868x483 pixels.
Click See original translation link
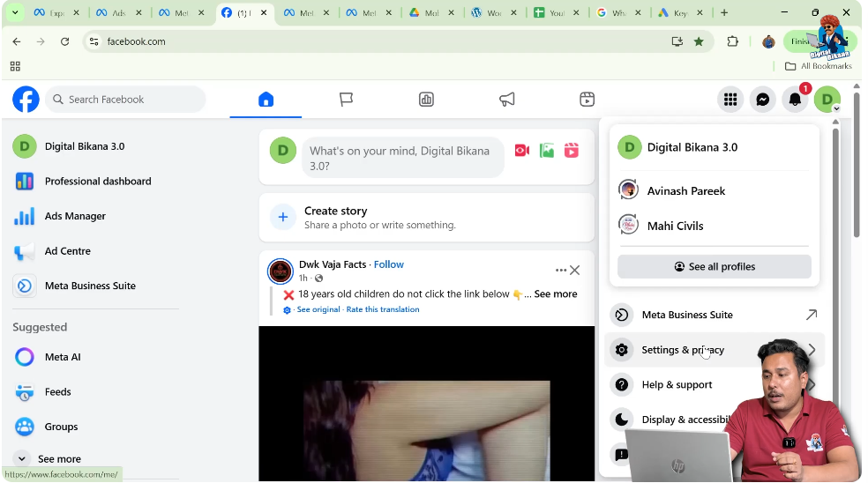318,309
